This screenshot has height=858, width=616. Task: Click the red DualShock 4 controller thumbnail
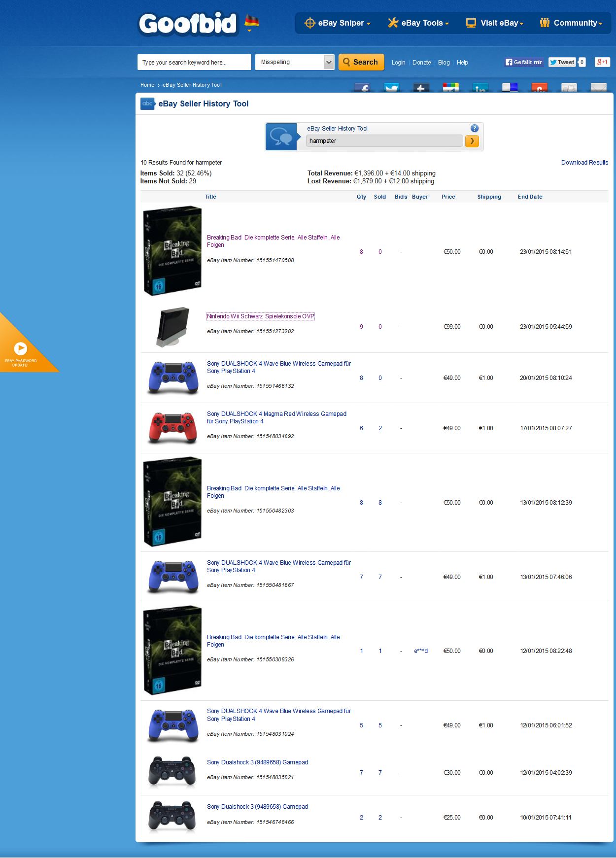click(173, 428)
